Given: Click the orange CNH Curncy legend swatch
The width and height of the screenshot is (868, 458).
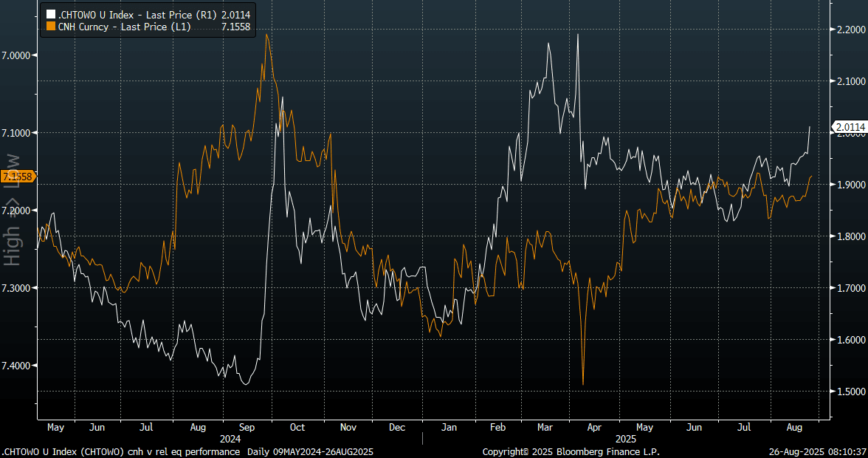Looking at the screenshot, I should 50,27.
